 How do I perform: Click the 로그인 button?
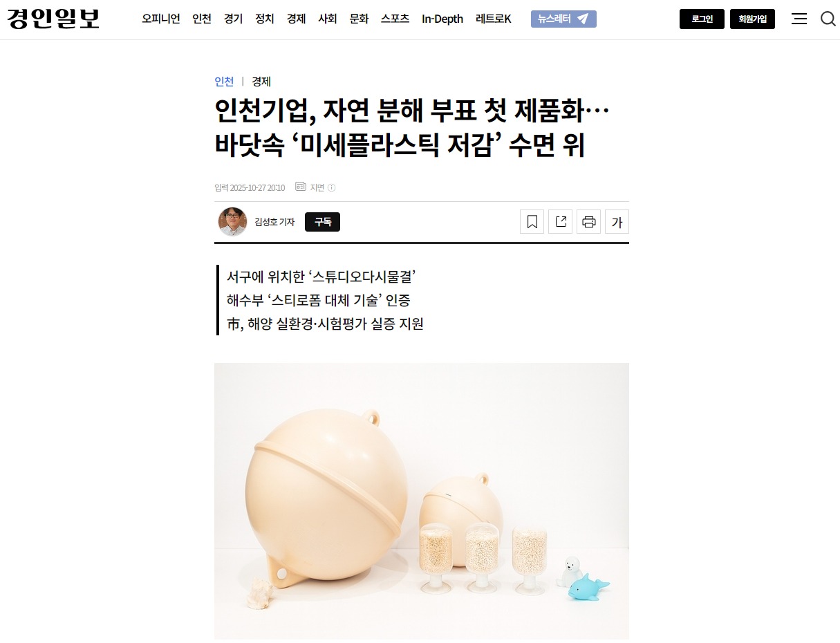pos(702,19)
